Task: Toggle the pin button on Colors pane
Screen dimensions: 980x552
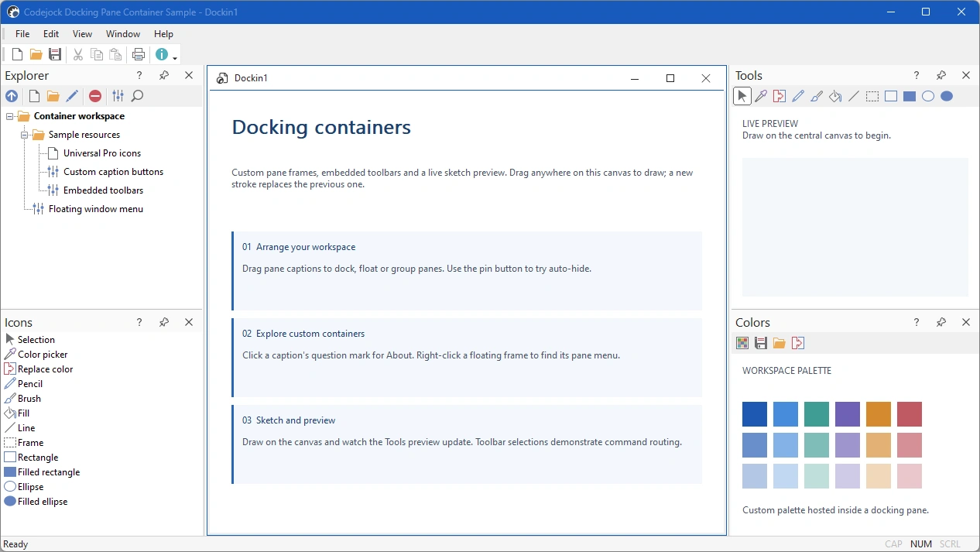Action: pos(941,322)
